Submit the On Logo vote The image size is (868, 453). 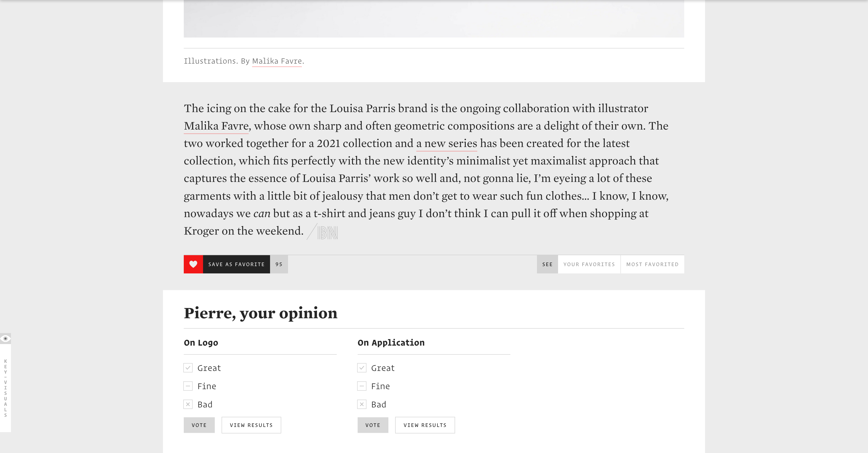click(199, 425)
